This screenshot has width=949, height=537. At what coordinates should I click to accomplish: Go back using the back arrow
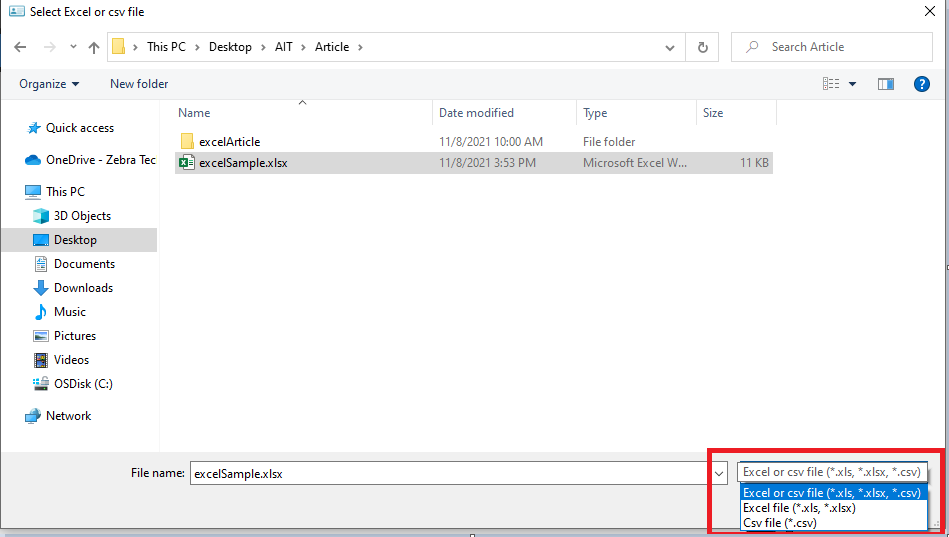tap(20, 47)
